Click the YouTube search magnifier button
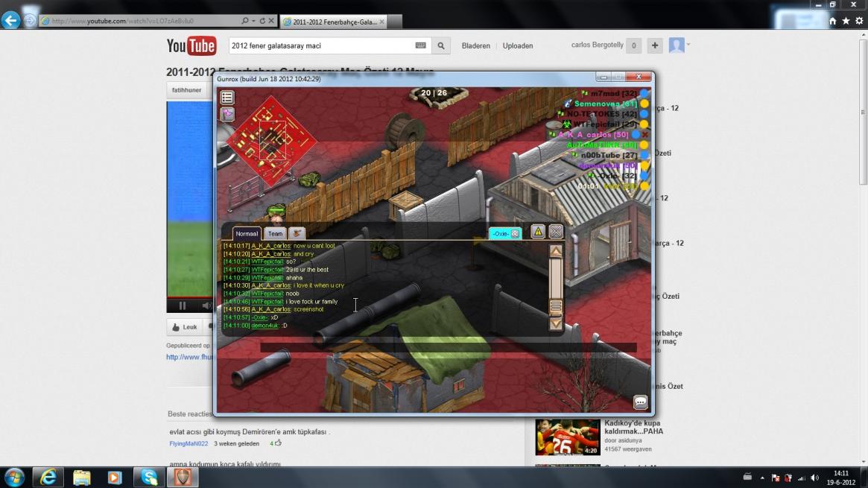The image size is (868, 488). pos(441,46)
